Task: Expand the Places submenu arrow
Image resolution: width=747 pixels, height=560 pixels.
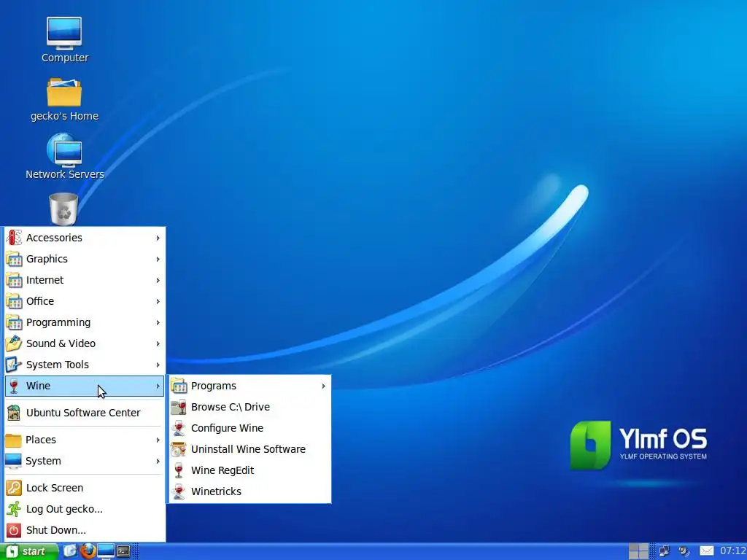Action: pos(158,440)
